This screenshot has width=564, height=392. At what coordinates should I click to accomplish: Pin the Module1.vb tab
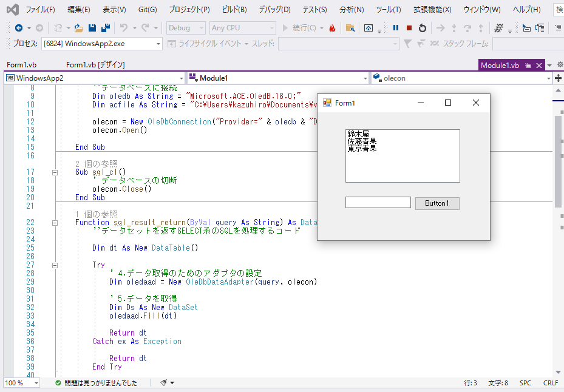(528, 66)
